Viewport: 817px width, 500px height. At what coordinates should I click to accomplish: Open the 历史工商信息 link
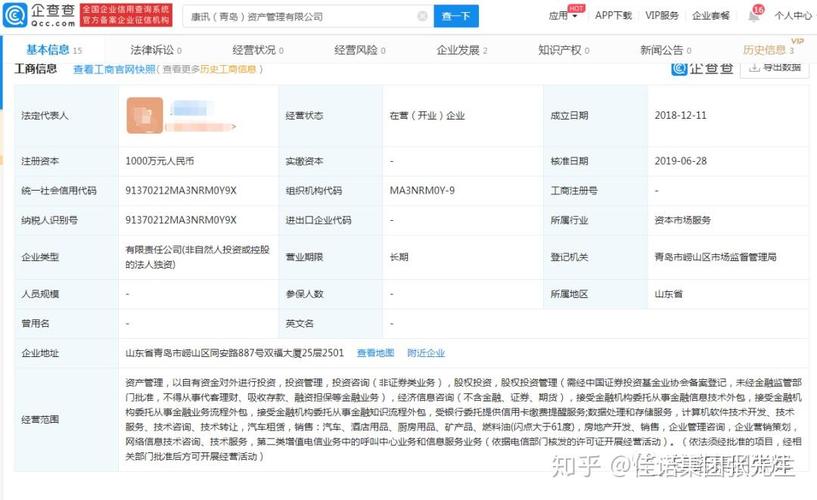pos(228,69)
